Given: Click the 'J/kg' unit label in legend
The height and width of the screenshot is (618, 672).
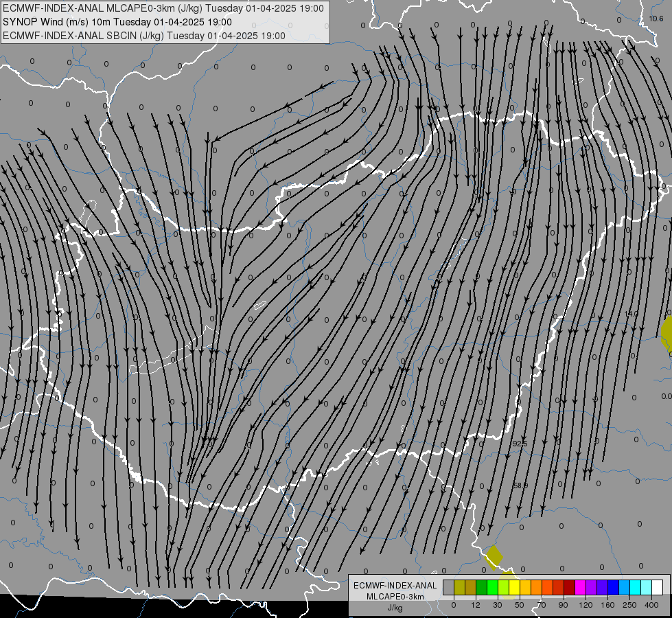Looking at the screenshot, I should pyautogui.click(x=395, y=607).
